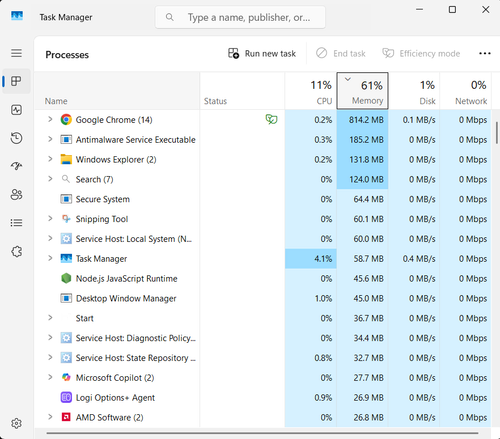Expand the Start process row

point(50,318)
